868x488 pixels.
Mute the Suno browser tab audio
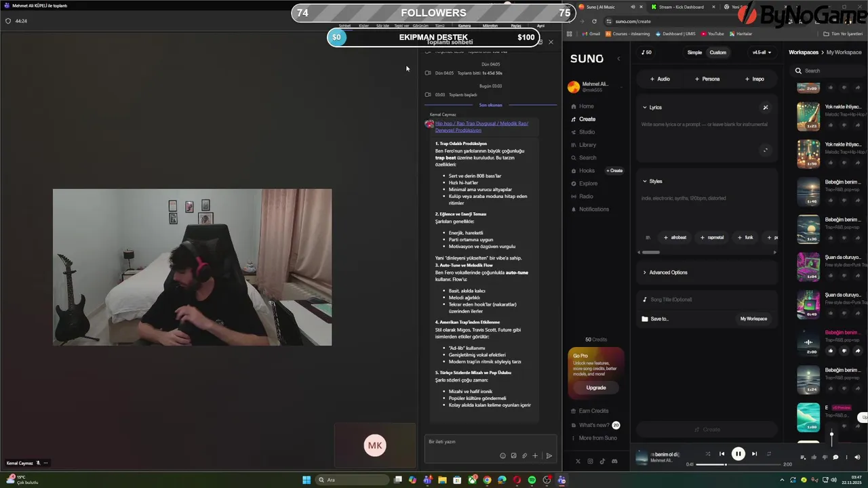point(633,7)
